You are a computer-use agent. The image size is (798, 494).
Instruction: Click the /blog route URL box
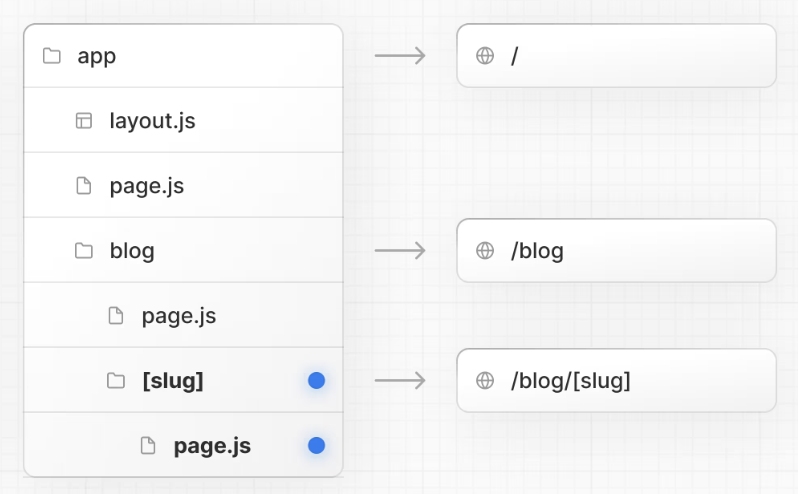[616, 251]
